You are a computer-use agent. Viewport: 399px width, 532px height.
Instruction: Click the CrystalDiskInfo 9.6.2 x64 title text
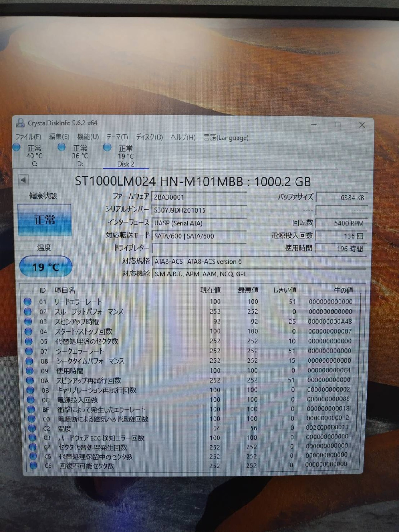[62, 123]
